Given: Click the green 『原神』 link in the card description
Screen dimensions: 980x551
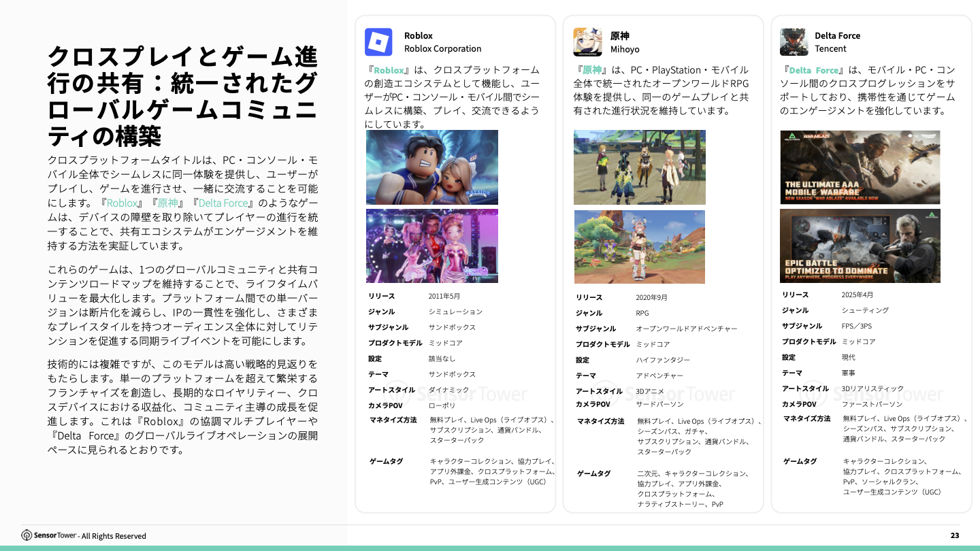Looking at the screenshot, I should [593, 69].
